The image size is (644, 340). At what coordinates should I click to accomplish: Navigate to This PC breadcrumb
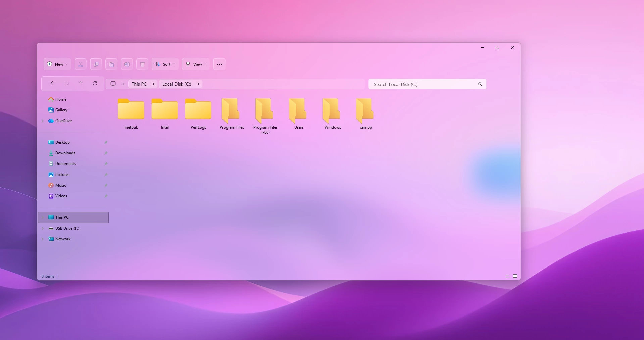coord(139,84)
